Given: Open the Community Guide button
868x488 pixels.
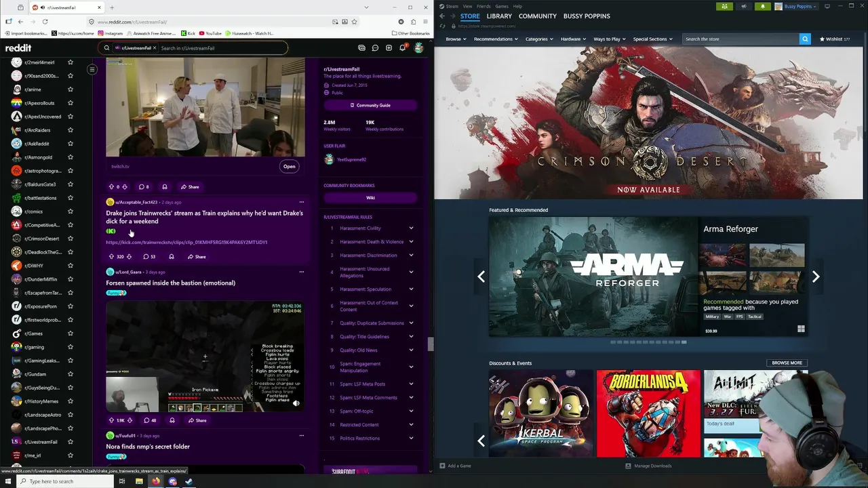Looking at the screenshot, I should (370, 105).
